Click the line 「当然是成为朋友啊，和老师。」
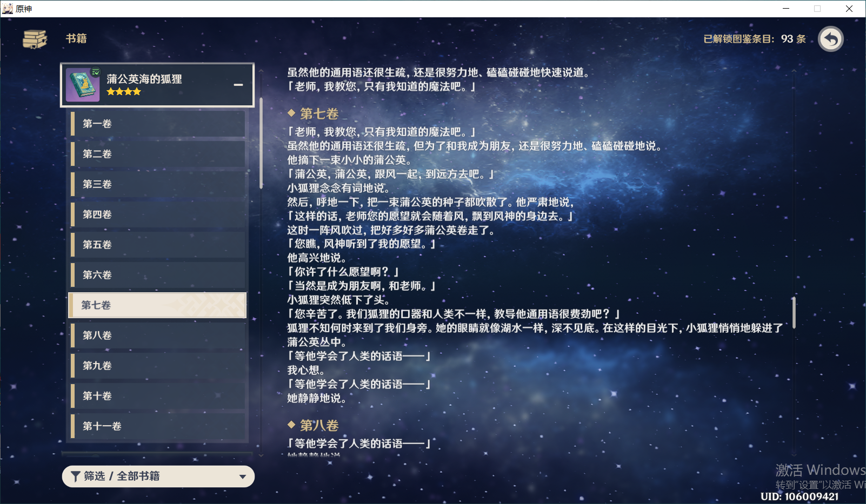The height and width of the screenshot is (504, 866). coord(361,286)
